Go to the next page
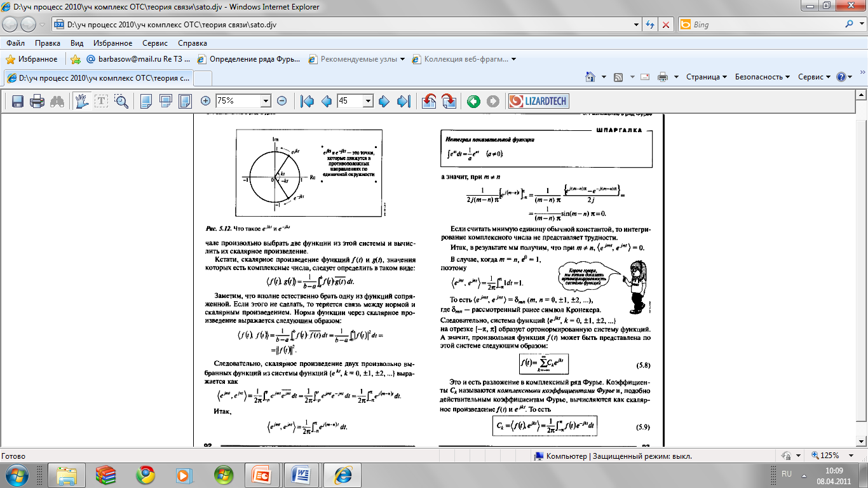Image resolution: width=868 pixels, height=488 pixels. click(x=384, y=101)
